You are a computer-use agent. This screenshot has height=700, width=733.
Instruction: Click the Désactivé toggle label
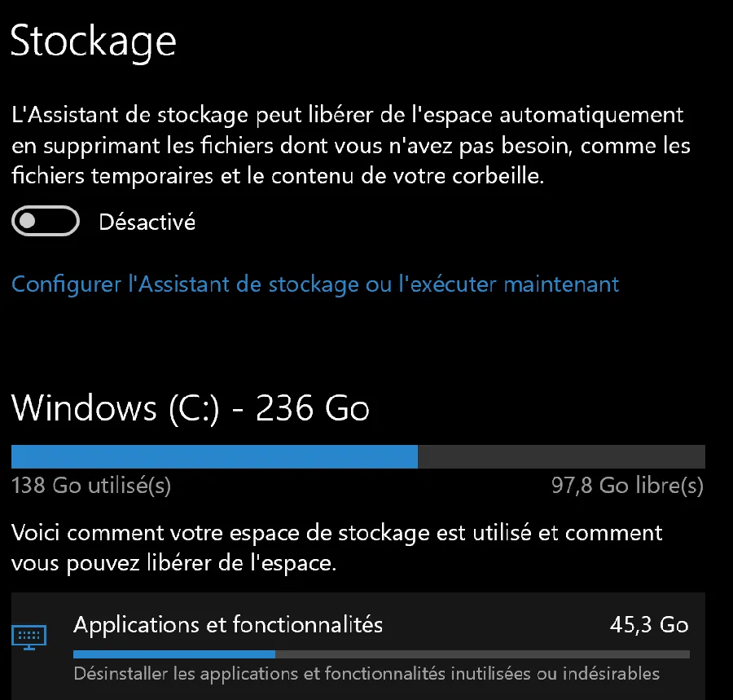tap(147, 222)
